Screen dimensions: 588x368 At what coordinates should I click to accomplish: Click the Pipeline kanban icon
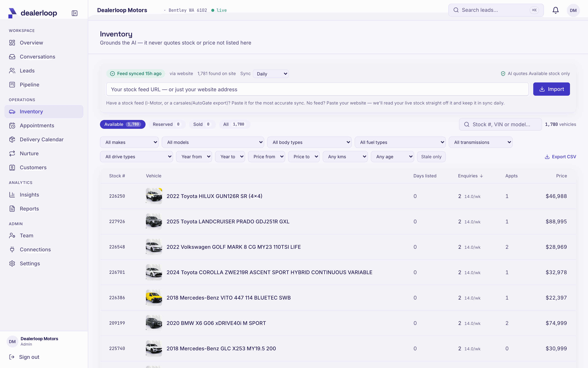pyautogui.click(x=12, y=85)
